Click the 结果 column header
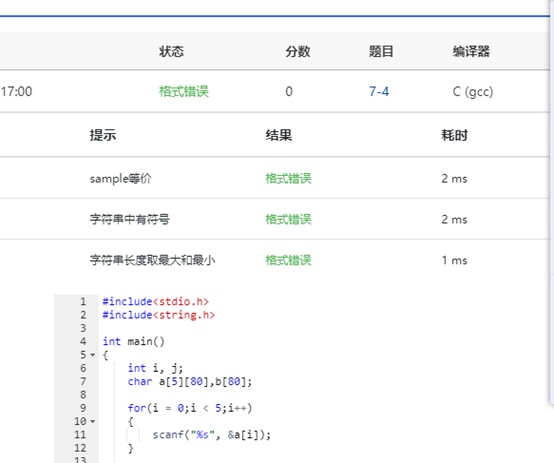 pyautogui.click(x=279, y=135)
